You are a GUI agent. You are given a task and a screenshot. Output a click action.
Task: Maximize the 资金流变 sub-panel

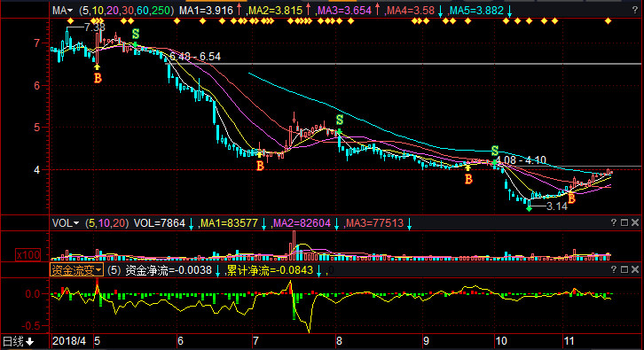(624, 269)
